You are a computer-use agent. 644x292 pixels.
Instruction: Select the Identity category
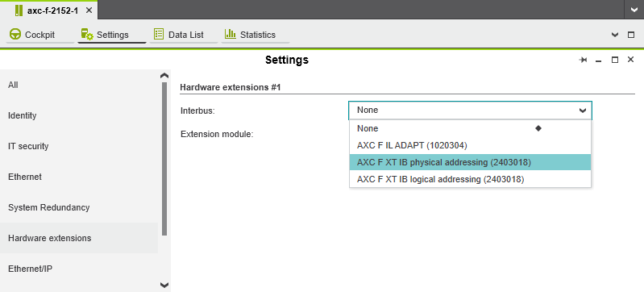tap(79, 115)
